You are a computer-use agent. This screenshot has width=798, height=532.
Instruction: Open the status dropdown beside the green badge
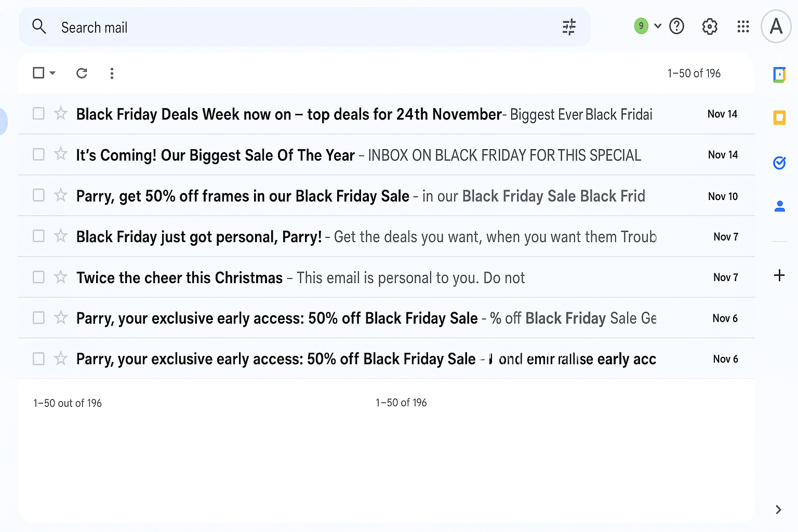click(x=658, y=25)
